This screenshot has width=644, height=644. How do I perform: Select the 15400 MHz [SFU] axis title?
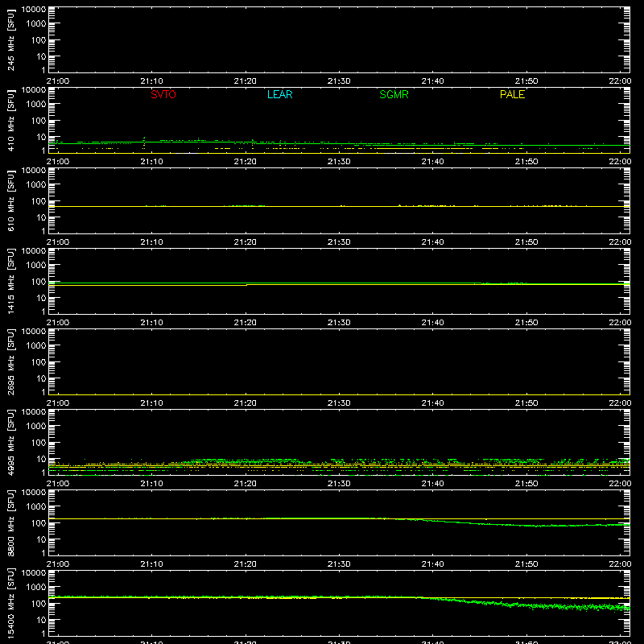coord(10,603)
